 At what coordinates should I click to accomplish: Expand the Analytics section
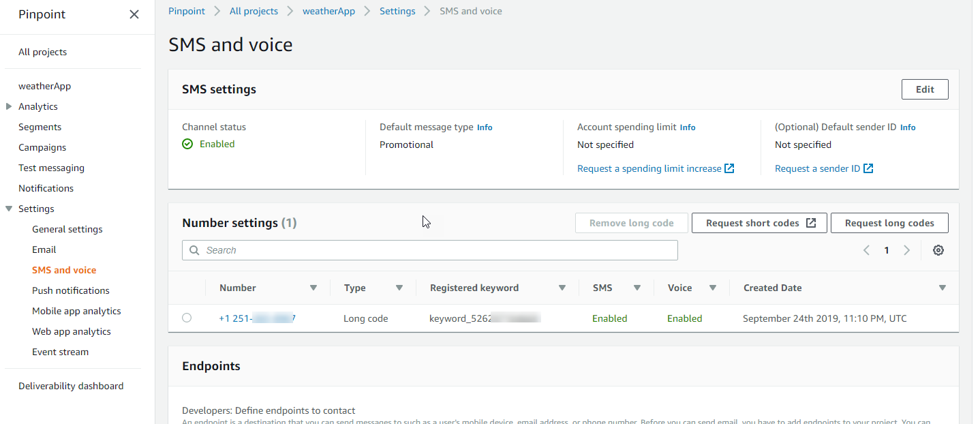pyautogui.click(x=9, y=106)
